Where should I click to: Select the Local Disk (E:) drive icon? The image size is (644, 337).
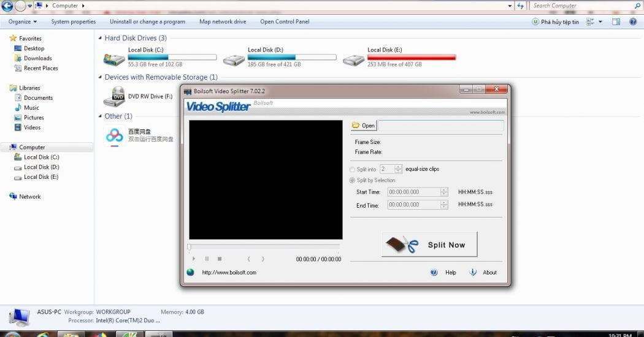(354, 60)
